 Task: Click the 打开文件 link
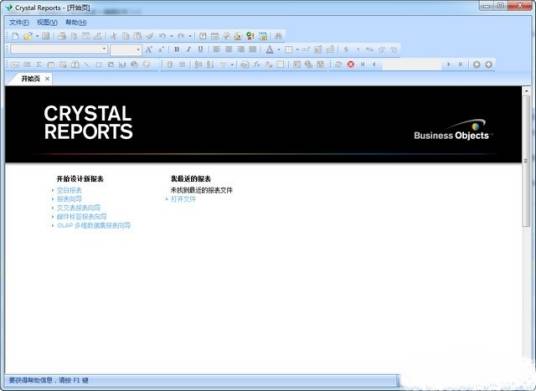click(183, 199)
